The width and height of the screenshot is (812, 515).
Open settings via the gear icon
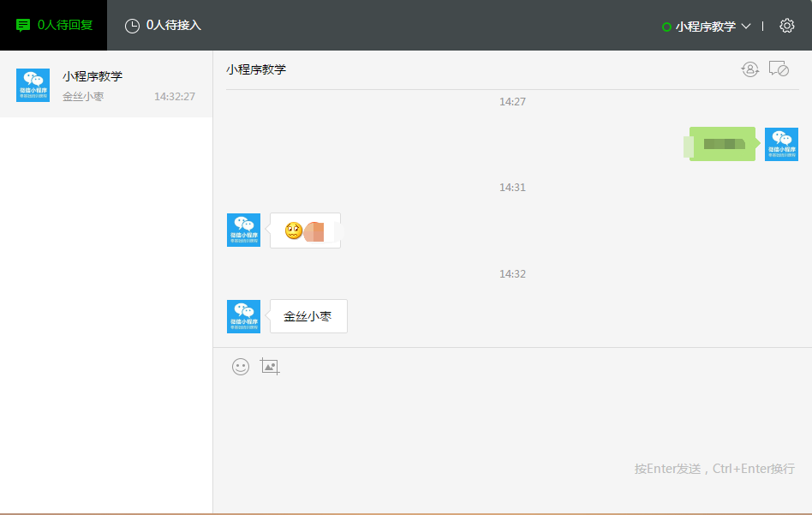coord(787,26)
